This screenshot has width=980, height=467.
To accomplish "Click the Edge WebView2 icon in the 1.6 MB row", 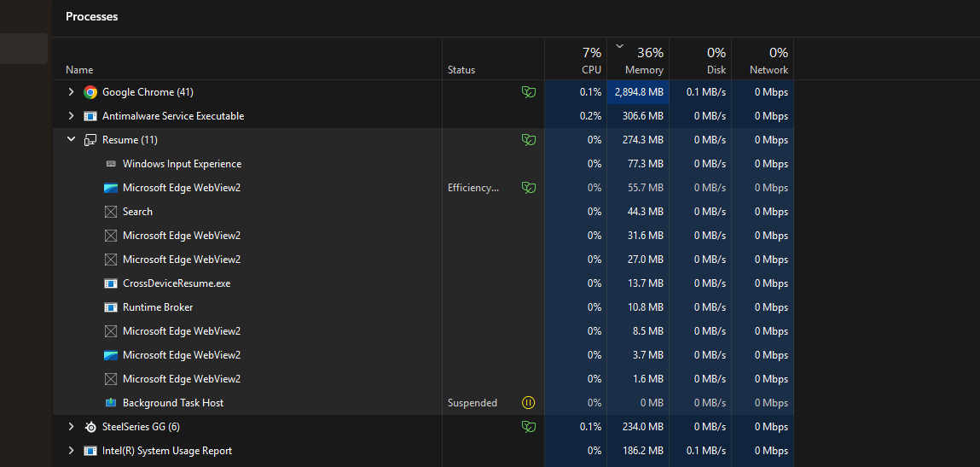I will pyautogui.click(x=111, y=379).
